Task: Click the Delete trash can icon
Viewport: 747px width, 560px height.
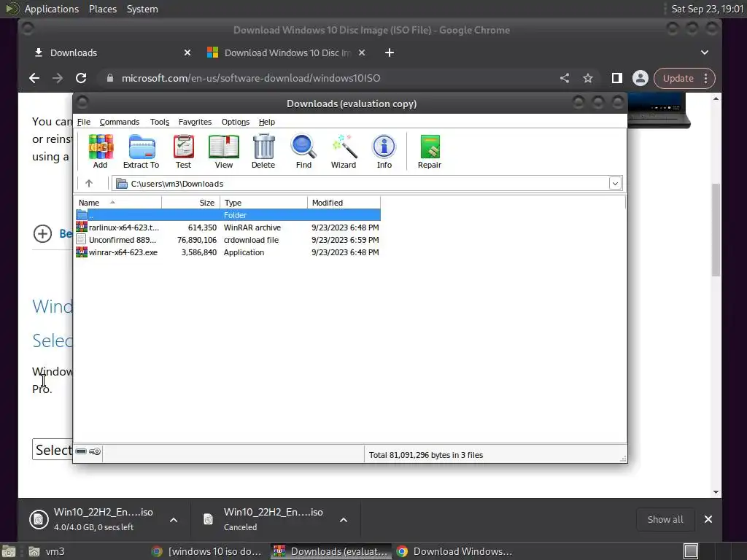Action: tap(263, 151)
